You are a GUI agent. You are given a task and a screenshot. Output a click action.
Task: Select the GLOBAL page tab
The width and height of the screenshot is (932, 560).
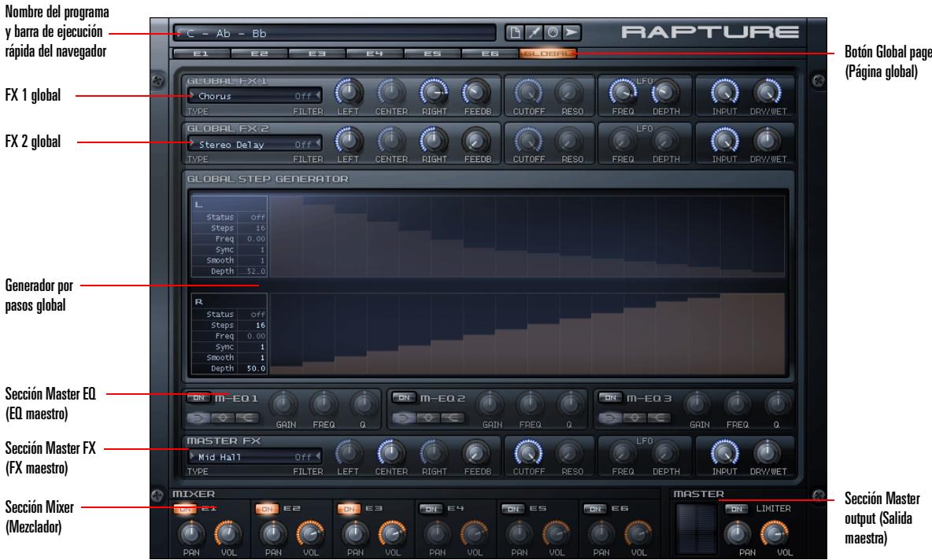[547, 54]
